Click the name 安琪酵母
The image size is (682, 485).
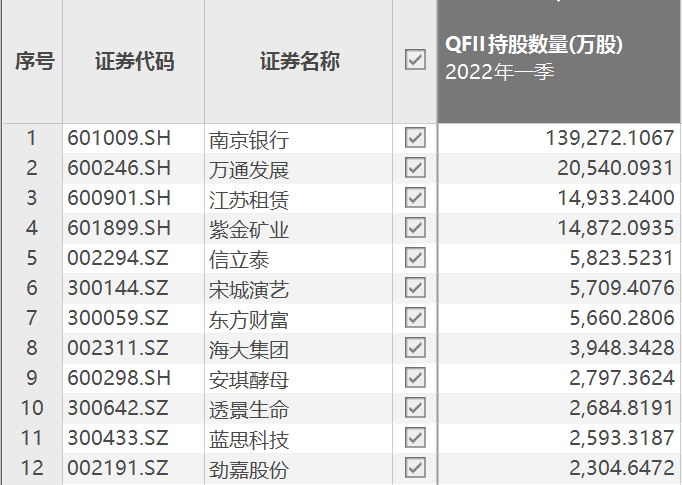click(x=249, y=380)
